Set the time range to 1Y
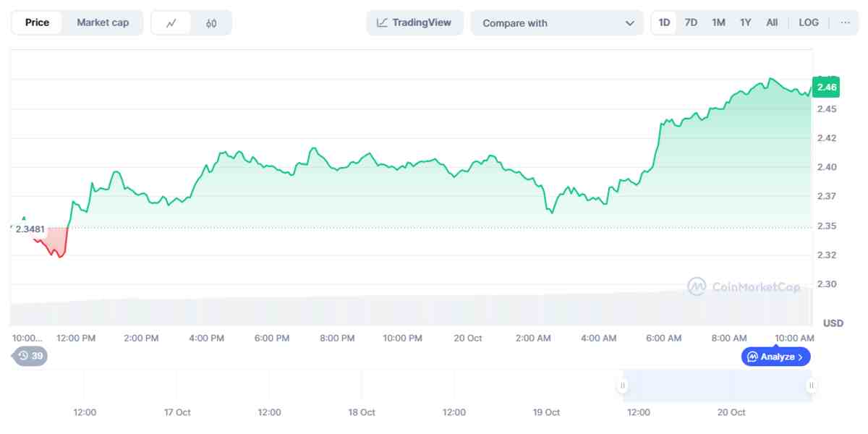The image size is (868, 434). point(745,22)
